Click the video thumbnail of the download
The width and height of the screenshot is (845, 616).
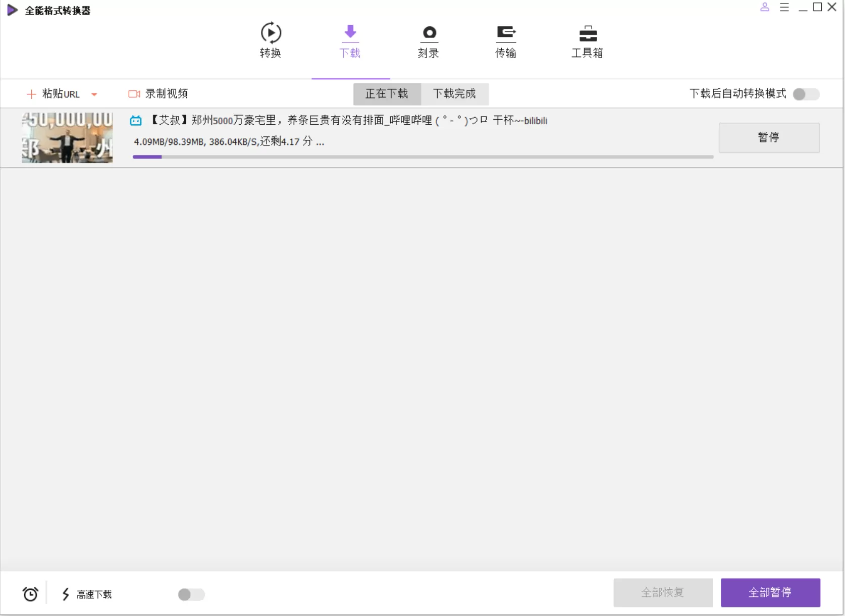point(67,137)
